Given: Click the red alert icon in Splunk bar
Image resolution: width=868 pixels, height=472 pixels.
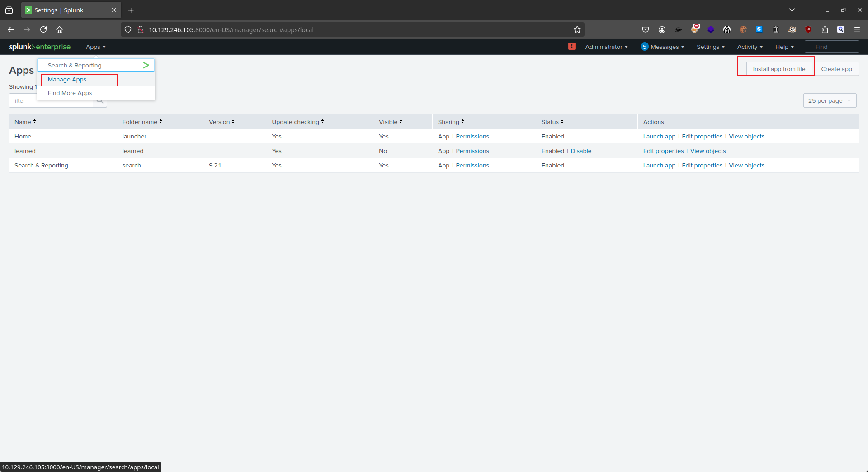Looking at the screenshot, I should tap(571, 46).
